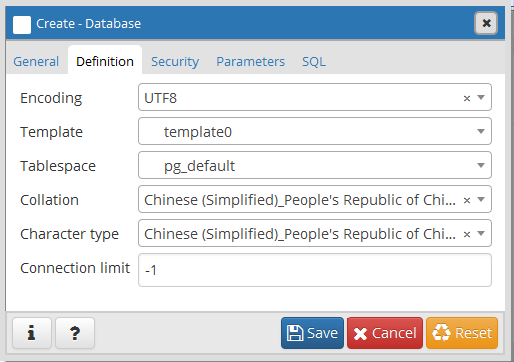Switch to the Security tab
This screenshot has width=514, height=362.
point(175,62)
